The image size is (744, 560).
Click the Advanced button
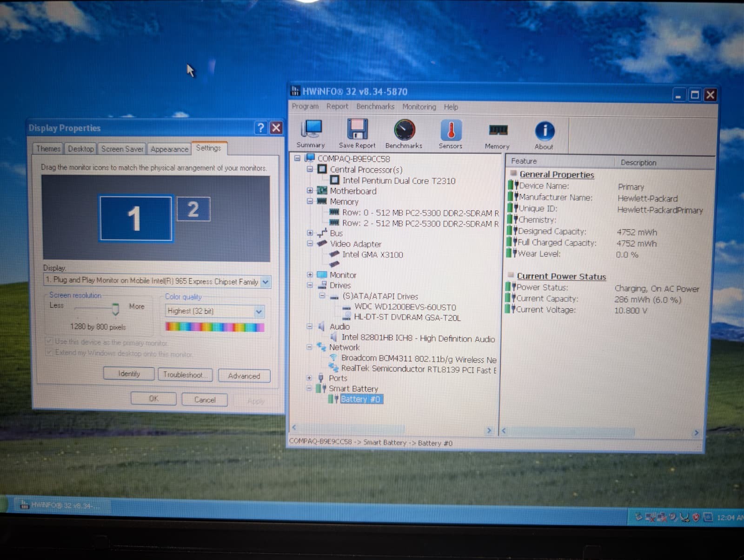coord(244,376)
